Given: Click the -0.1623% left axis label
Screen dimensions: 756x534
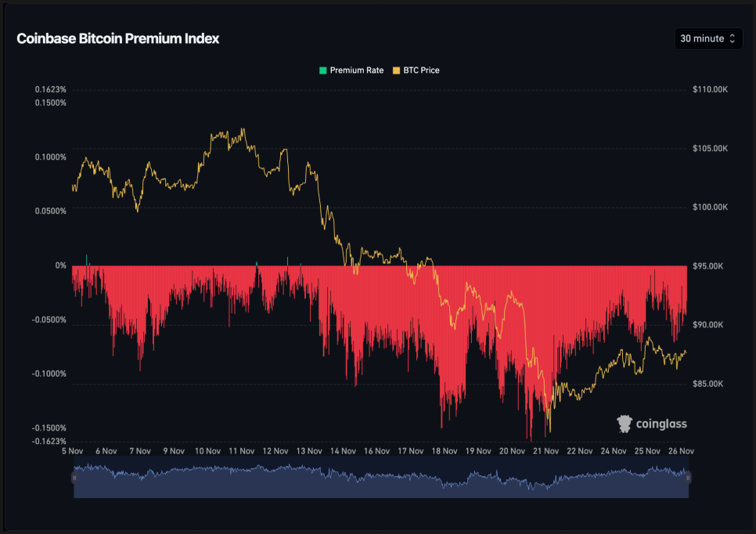Looking at the screenshot, I should pos(50,440).
